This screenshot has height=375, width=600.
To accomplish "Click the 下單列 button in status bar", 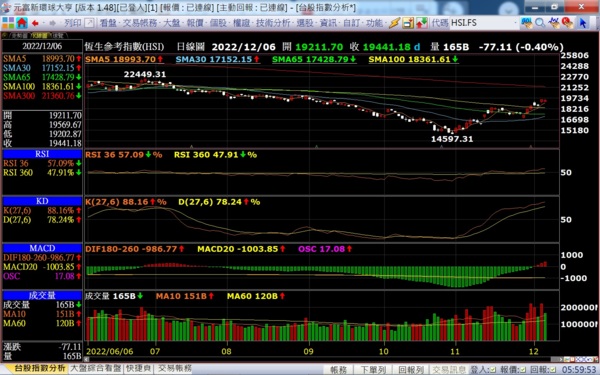I will [373, 370].
